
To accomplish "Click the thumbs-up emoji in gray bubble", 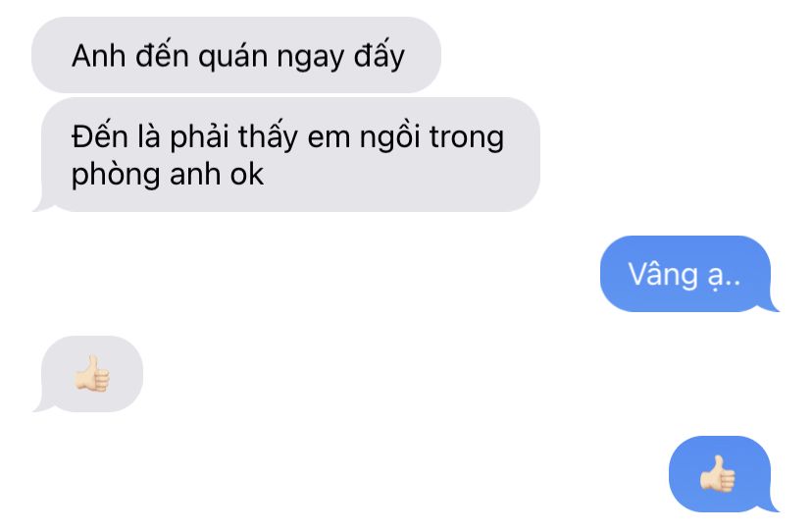I will coord(92,373).
